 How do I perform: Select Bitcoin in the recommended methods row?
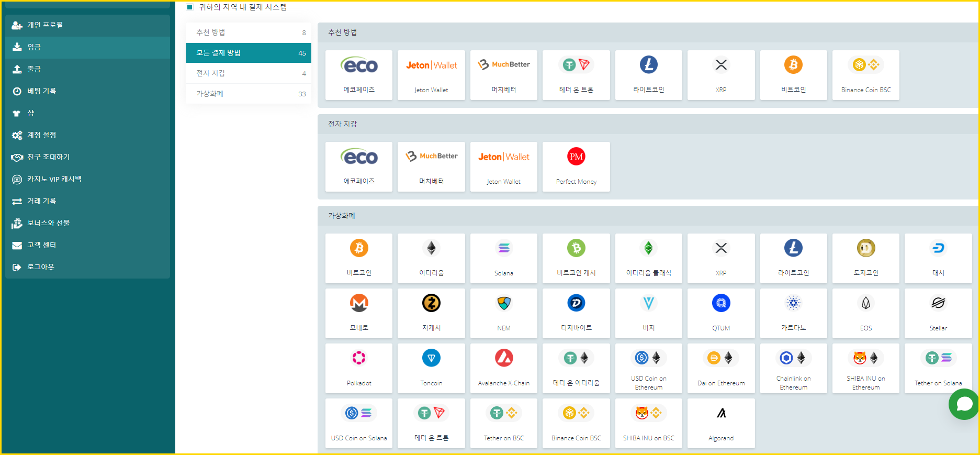tap(793, 75)
